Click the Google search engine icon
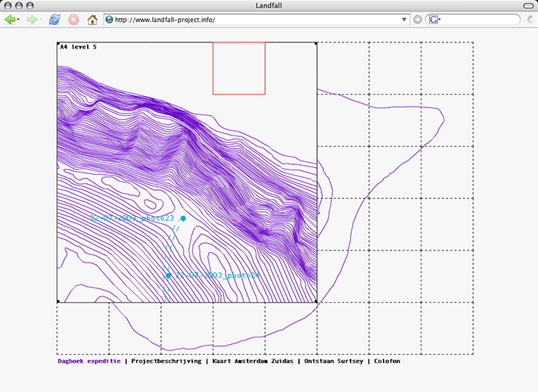This screenshot has height=392, width=538. click(434, 20)
